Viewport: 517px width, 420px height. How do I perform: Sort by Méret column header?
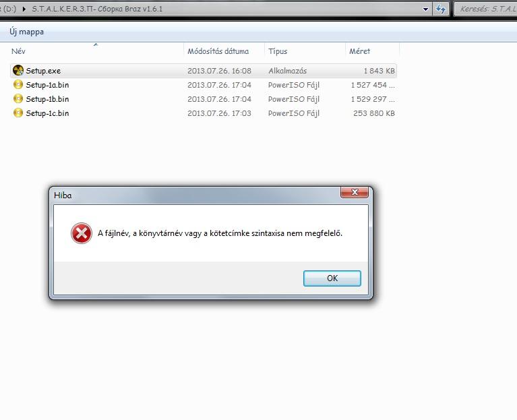tap(359, 51)
